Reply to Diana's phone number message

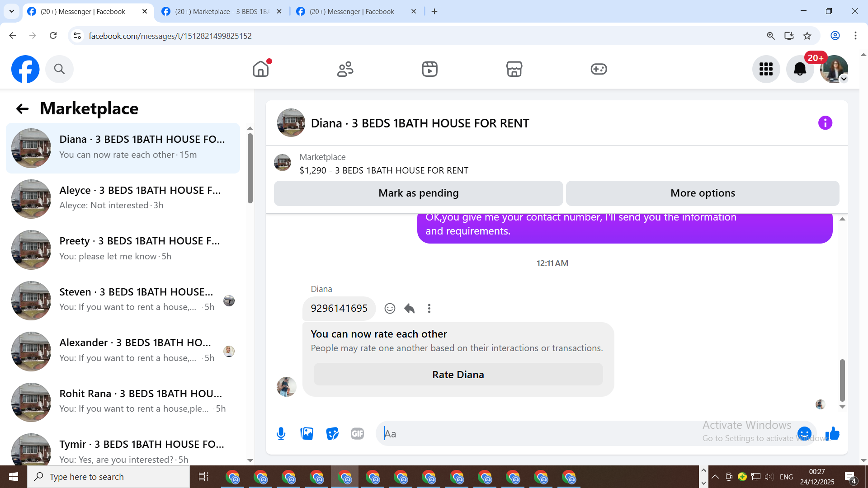[x=409, y=308]
